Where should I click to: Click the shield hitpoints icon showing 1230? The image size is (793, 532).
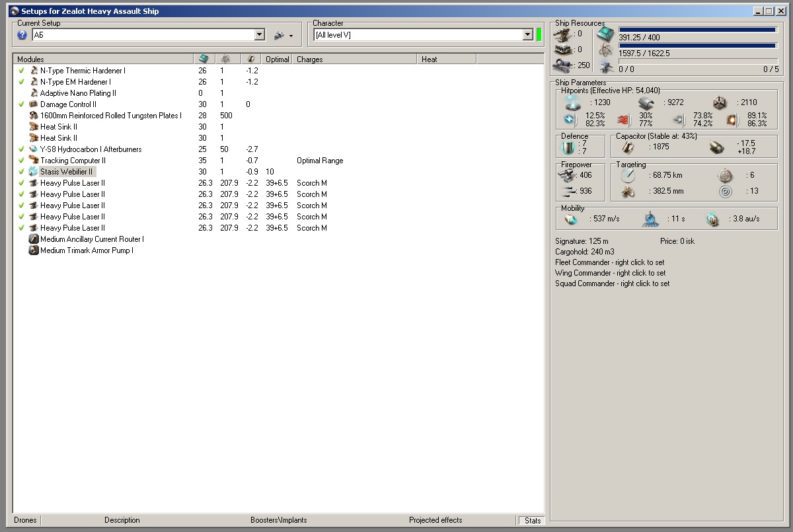click(572, 102)
